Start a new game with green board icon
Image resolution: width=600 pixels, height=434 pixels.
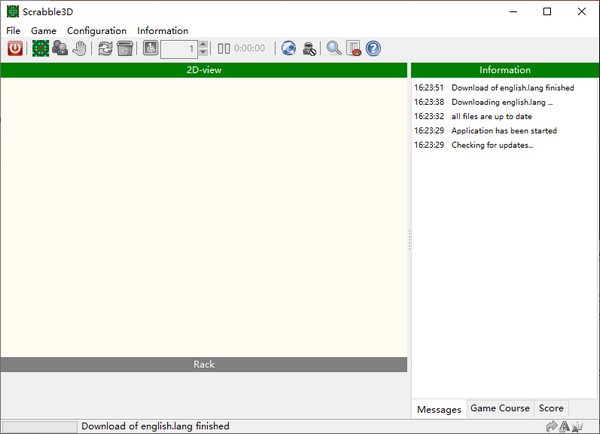point(40,48)
